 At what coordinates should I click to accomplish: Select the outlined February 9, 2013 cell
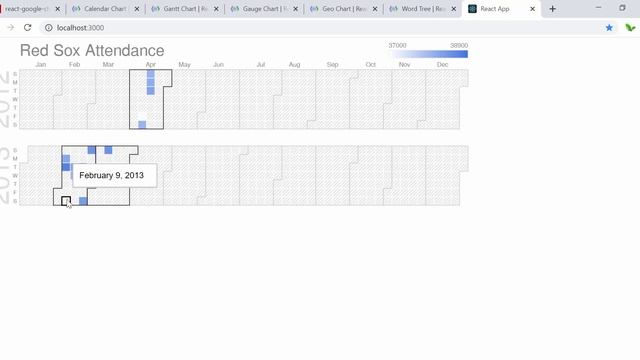click(66, 201)
